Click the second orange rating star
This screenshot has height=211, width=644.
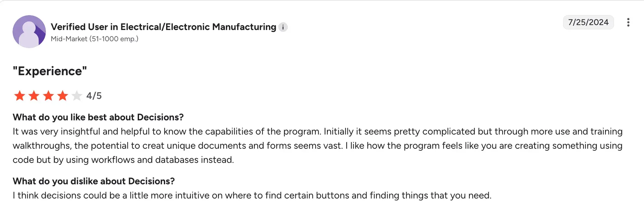tap(34, 96)
